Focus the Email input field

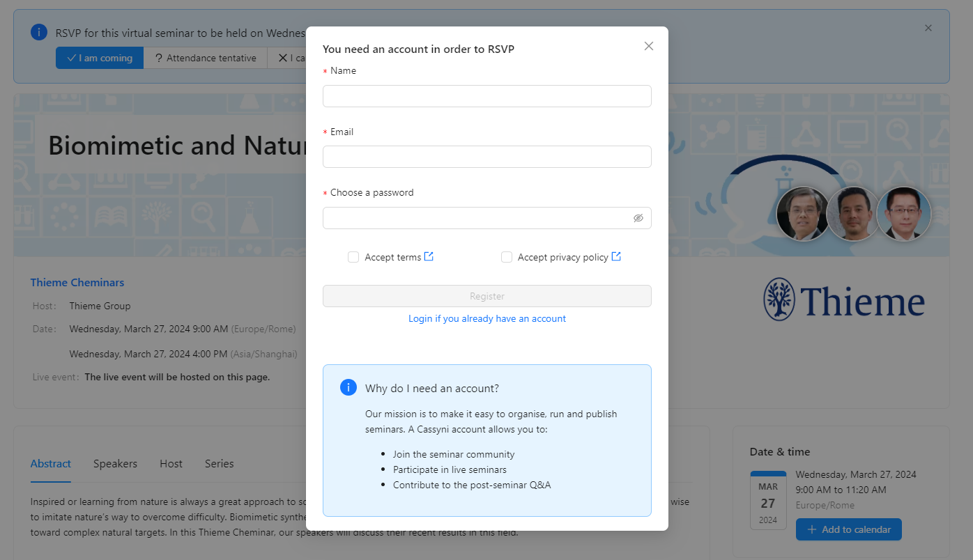486,157
